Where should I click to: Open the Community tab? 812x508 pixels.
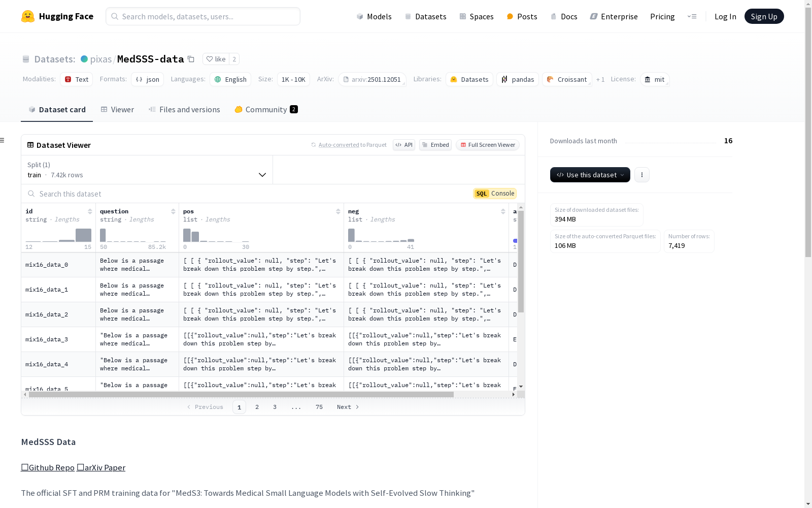click(266, 110)
